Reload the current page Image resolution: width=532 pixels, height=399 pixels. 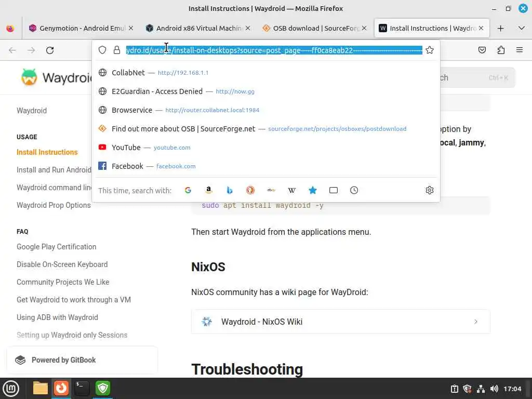click(50, 50)
